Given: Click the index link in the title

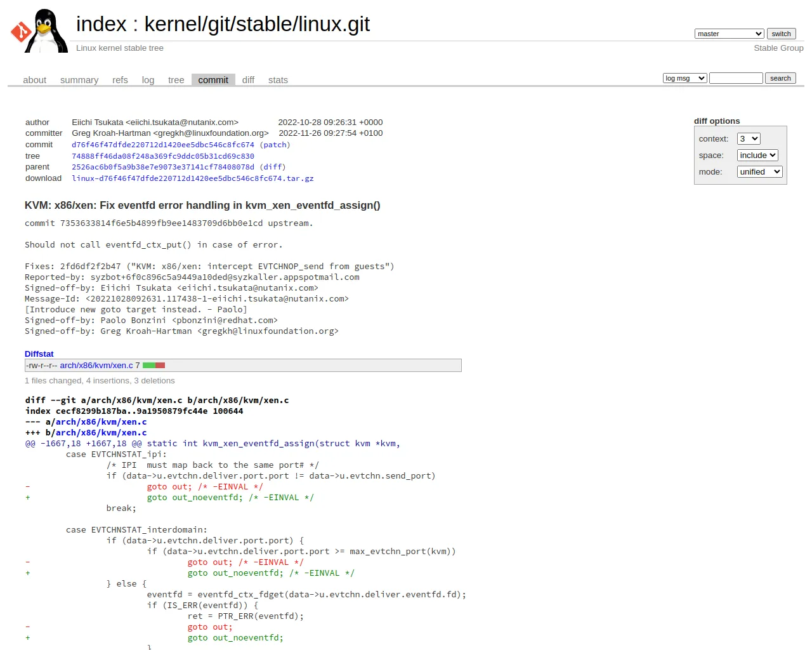Looking at the screenshot, I should [101, 24].
